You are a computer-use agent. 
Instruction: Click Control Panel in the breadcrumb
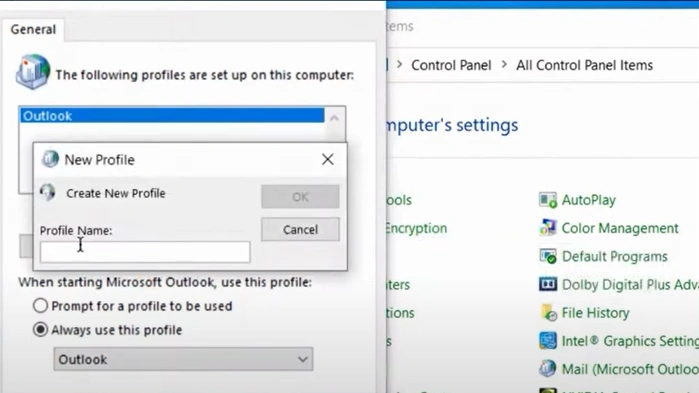coord(451,65)
